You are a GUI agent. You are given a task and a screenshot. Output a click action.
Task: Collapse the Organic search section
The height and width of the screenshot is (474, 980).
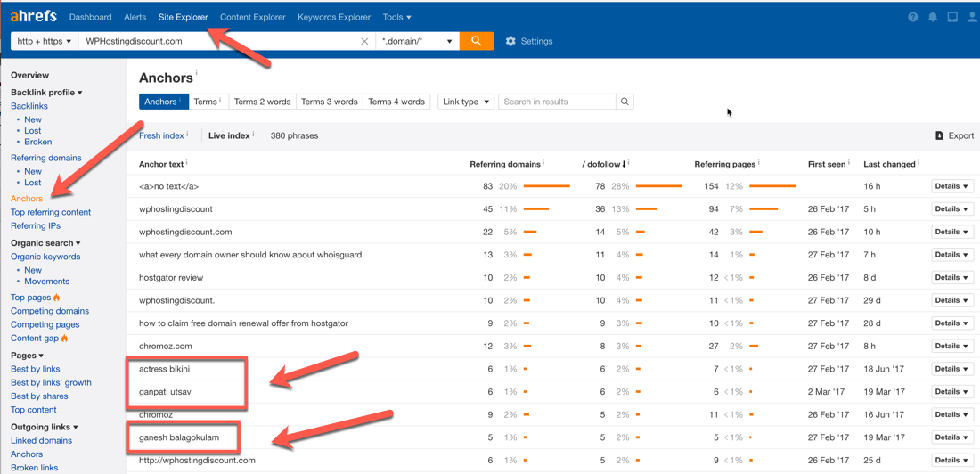(x=45, y=242)
